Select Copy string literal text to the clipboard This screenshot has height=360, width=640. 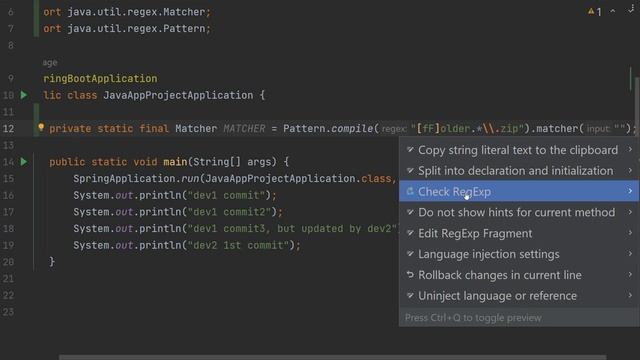518,150
